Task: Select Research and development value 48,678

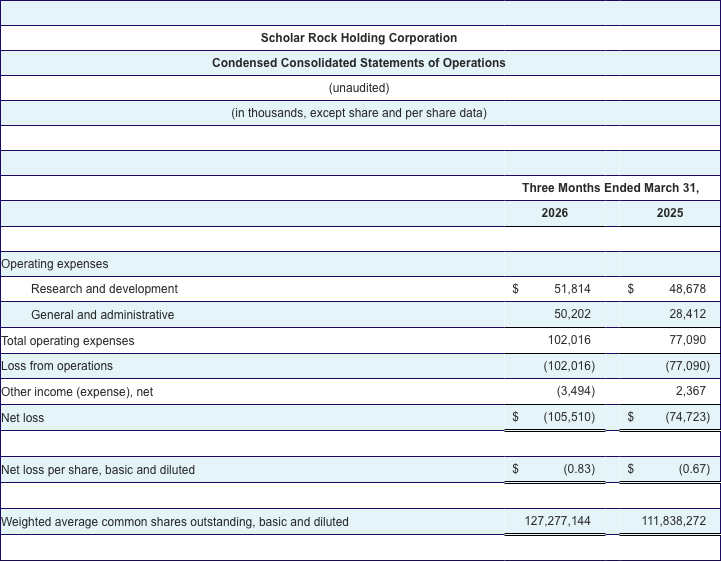Action: pyautogui.click(x=687, y=289)
